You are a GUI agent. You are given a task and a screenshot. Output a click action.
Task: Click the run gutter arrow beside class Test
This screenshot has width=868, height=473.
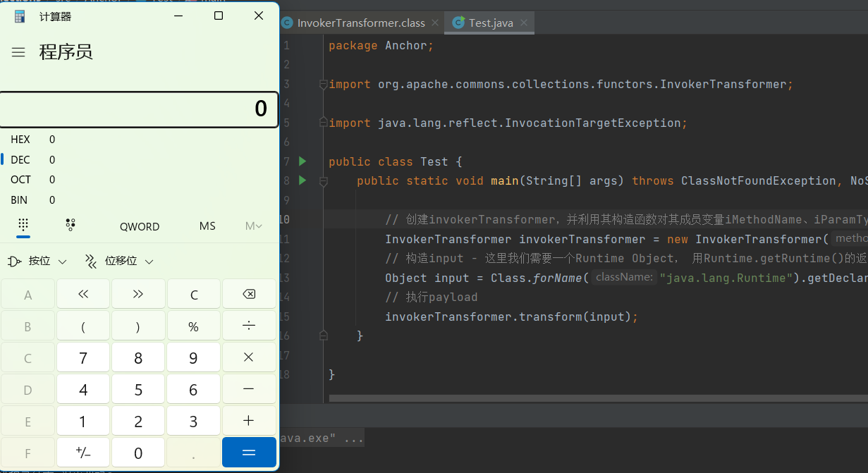click(302, 161)
